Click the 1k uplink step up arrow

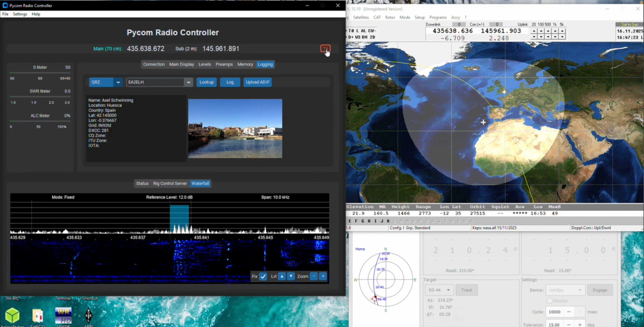click(555, 31)
